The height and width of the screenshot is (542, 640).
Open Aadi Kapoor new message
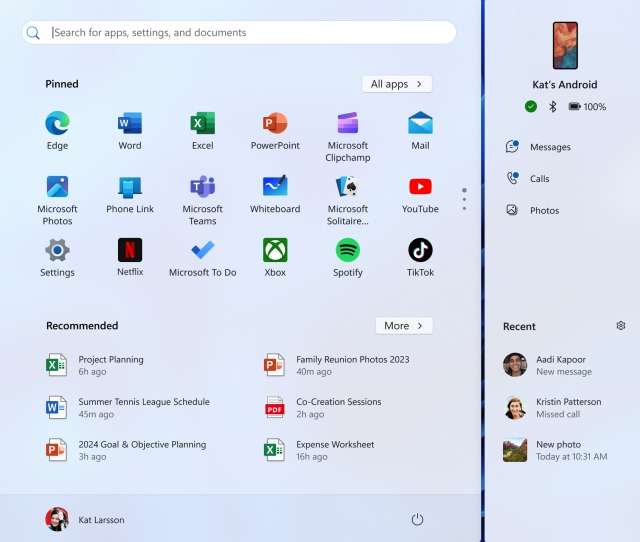point(547,365)
